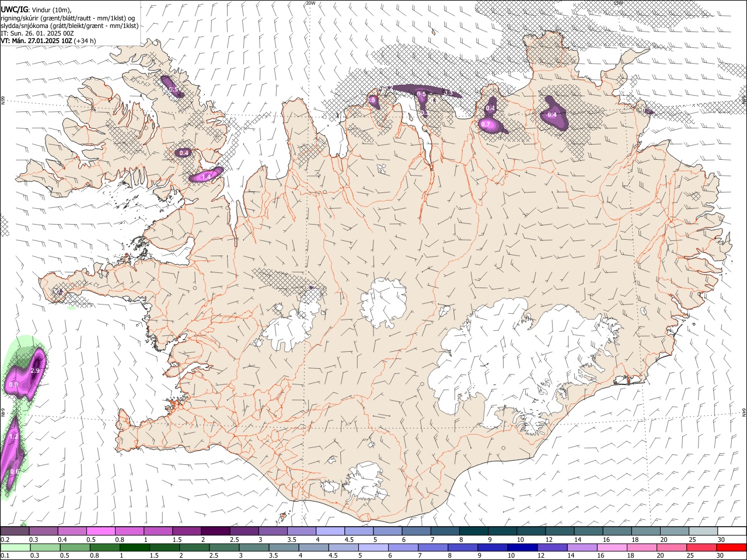Select the darkest purple 2 mm snow swatch
Image resolution: width=747 pixels, height=560 pixels.
tap(215, 531)
